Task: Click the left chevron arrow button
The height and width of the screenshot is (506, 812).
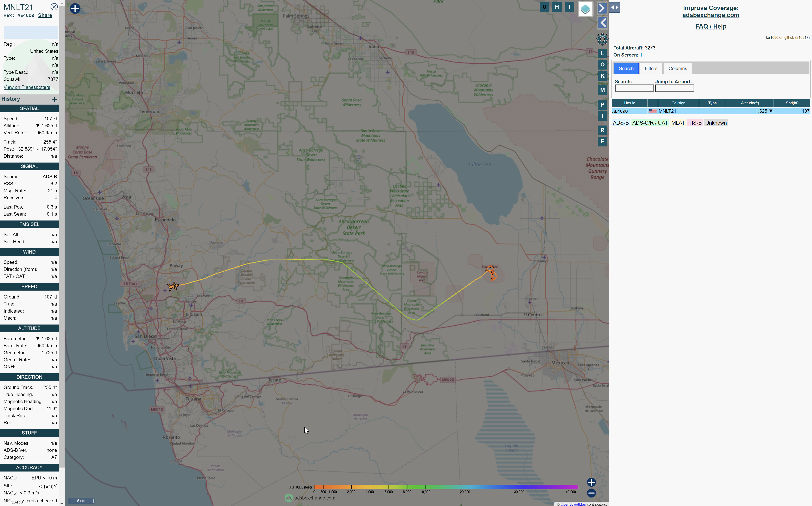Action: [602, 23]
